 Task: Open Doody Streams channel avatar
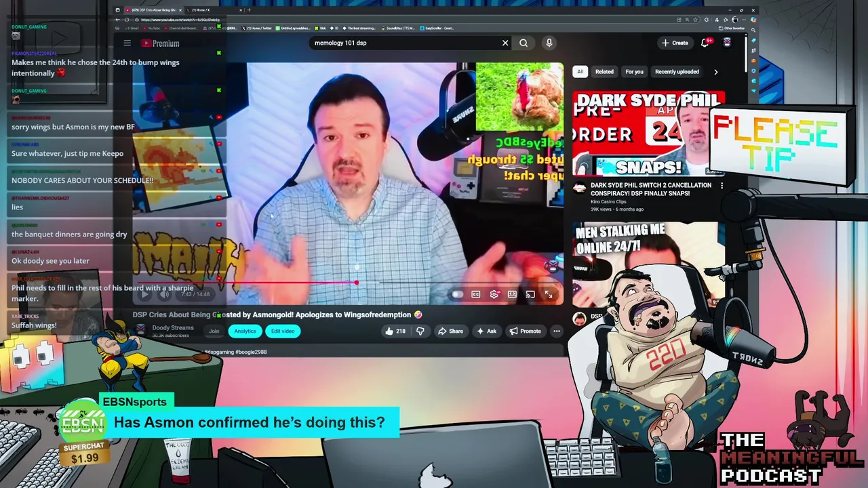point(140,330)
